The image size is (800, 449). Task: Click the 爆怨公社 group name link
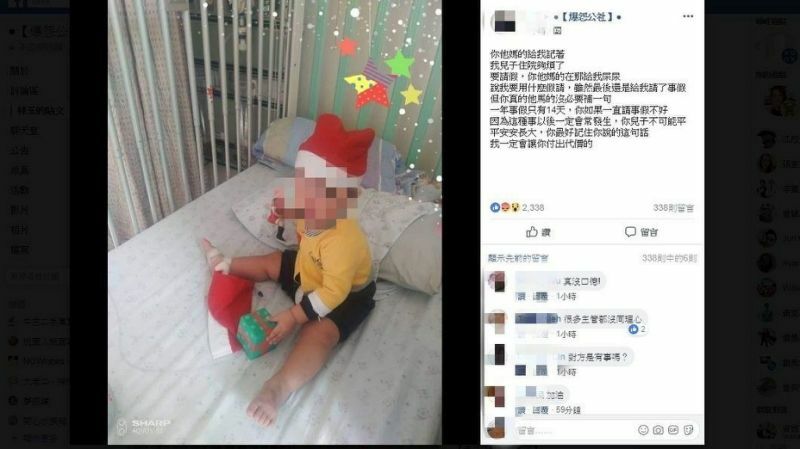click(587, 17)
